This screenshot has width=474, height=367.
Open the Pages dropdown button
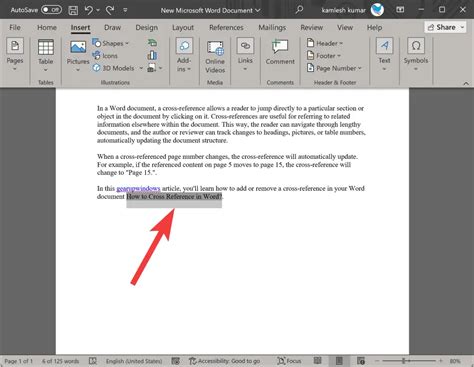(15, 55)
